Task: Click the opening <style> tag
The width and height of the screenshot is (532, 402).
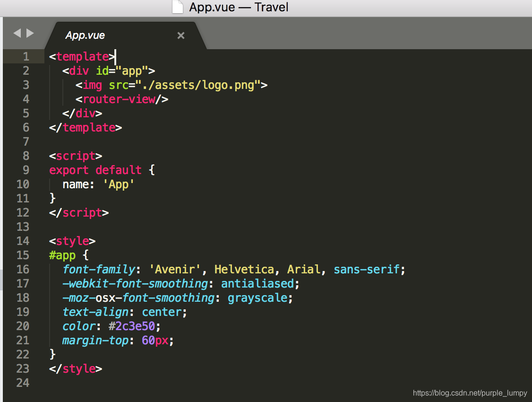Action: click(72, 241)
